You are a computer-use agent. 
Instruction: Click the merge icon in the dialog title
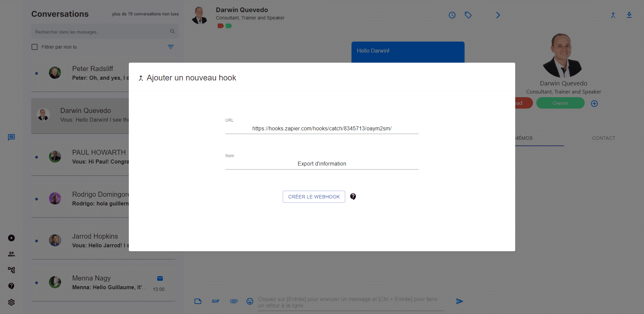[141, 78]
